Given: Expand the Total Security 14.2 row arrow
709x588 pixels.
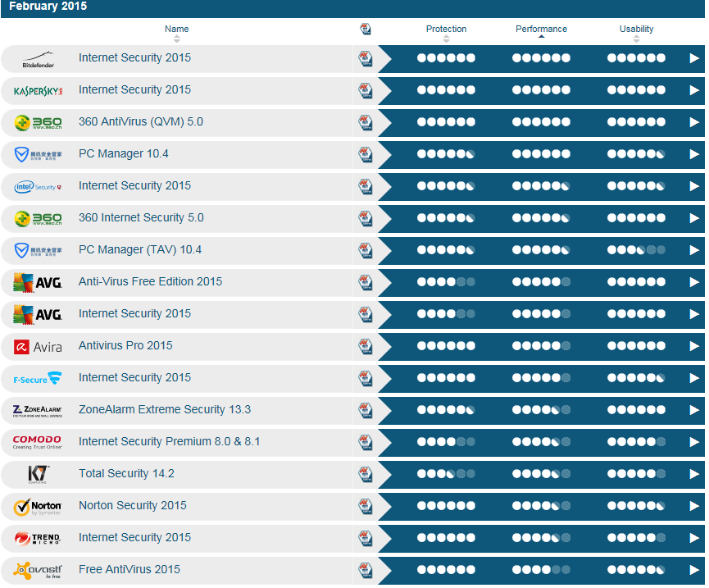Looking at the screenshot, I should [x=694, y=474].
